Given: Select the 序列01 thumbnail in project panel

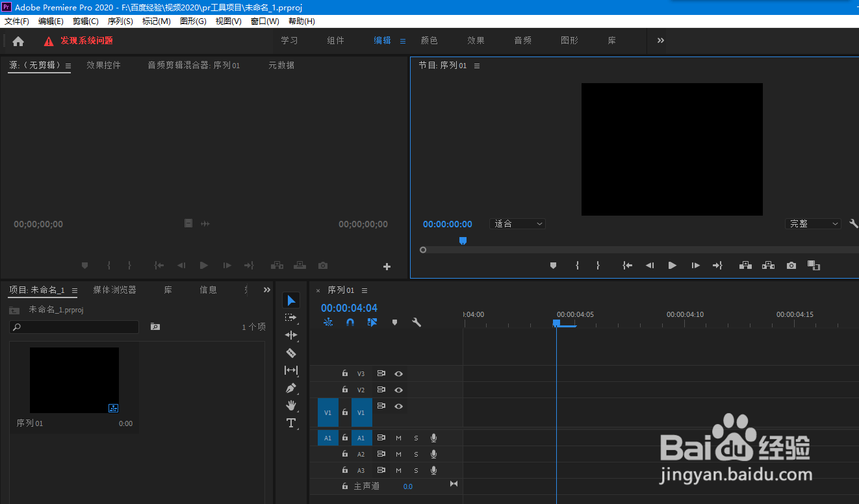Looking at the screenshot, I should tap(74, 380).
